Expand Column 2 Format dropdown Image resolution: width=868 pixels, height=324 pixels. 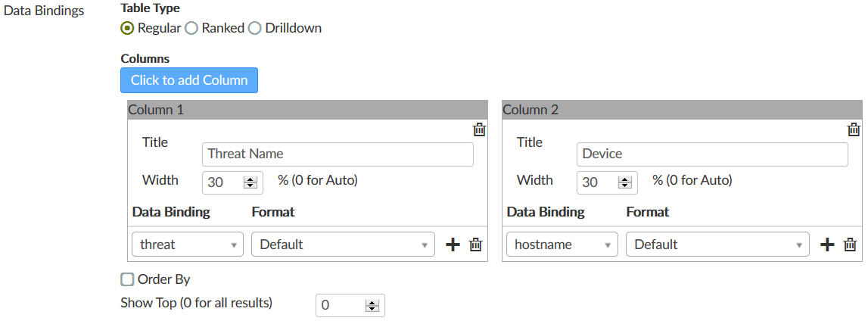click(x=717, y=245)
